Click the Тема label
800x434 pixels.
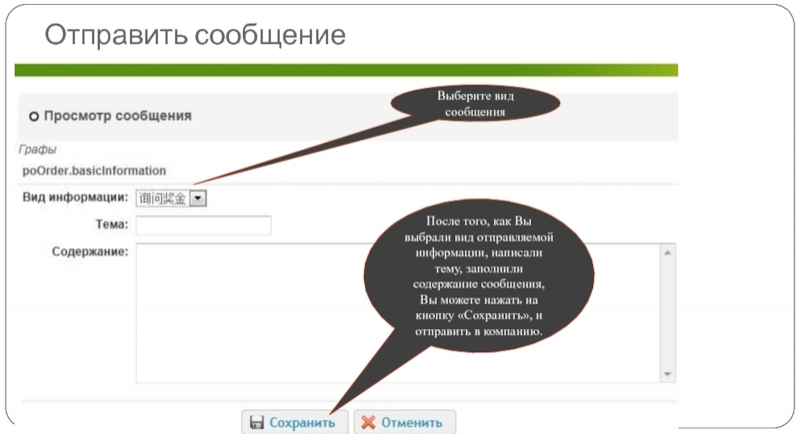[x=112, y=224]
